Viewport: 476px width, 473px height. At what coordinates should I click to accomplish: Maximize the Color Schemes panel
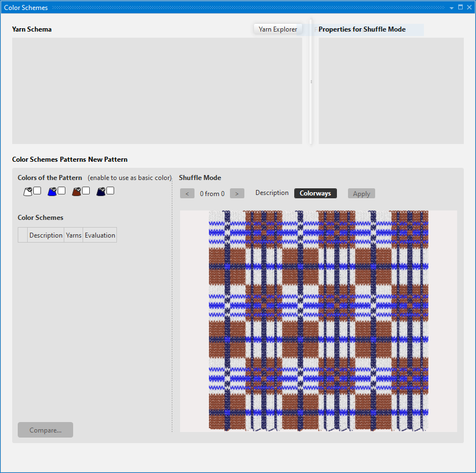point(460,8)
